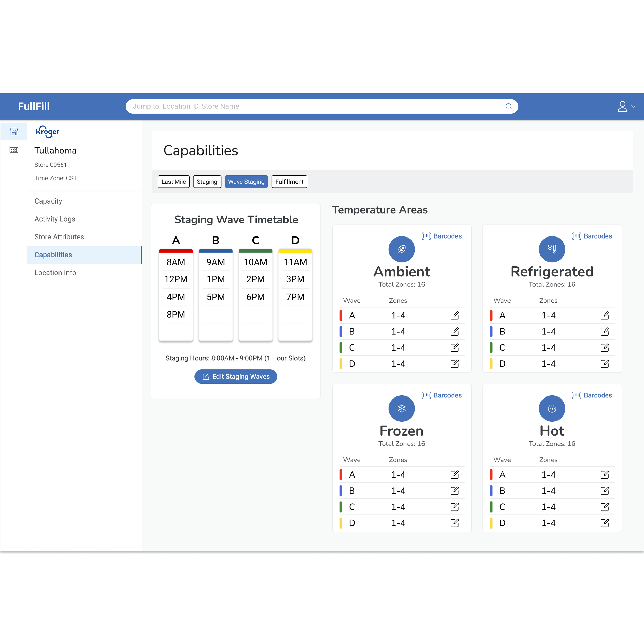Click the Hot temperature area icon
The image size is (644, 644).
tap(552, 408)
